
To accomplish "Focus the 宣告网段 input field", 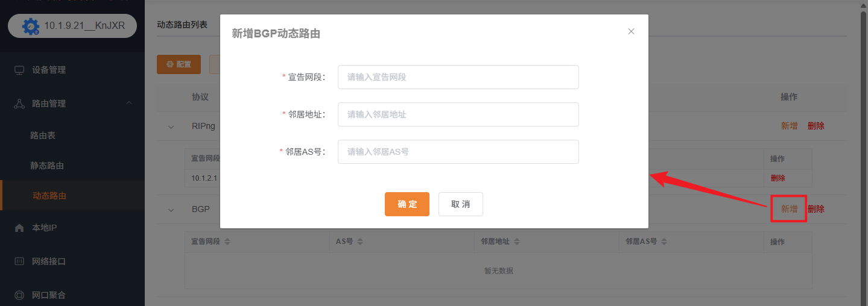I will (x=458, y=77).
